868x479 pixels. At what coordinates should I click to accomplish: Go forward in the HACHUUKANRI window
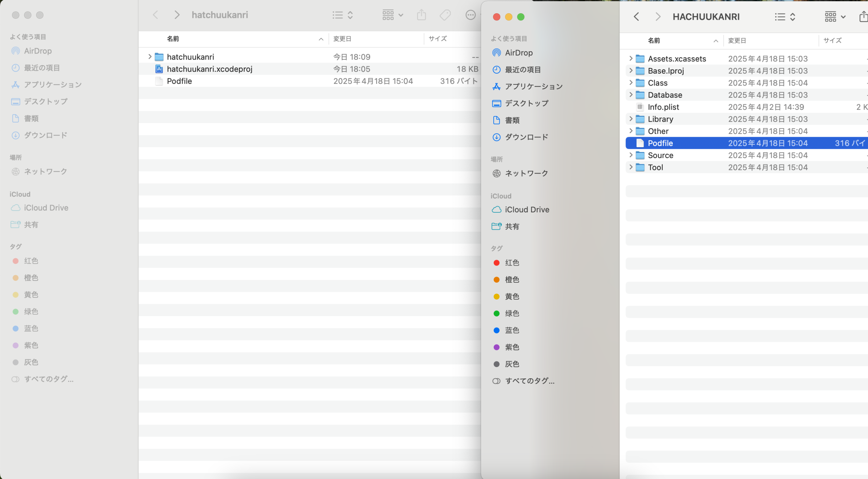(658, 17)
